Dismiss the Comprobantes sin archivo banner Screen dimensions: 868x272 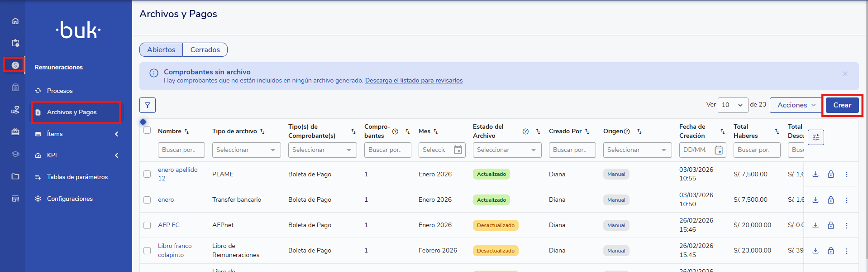pos(845,74)
